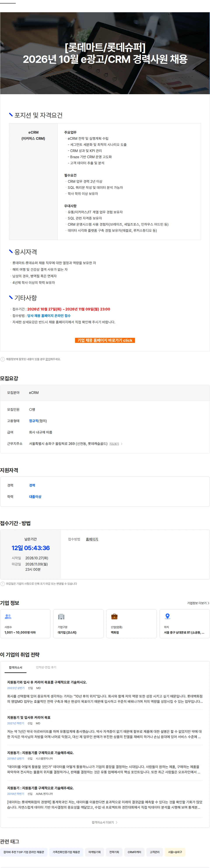The image size is (210, 868).
Task: Click the 홈페이지 application method link
Action: [x=92, y=539]
